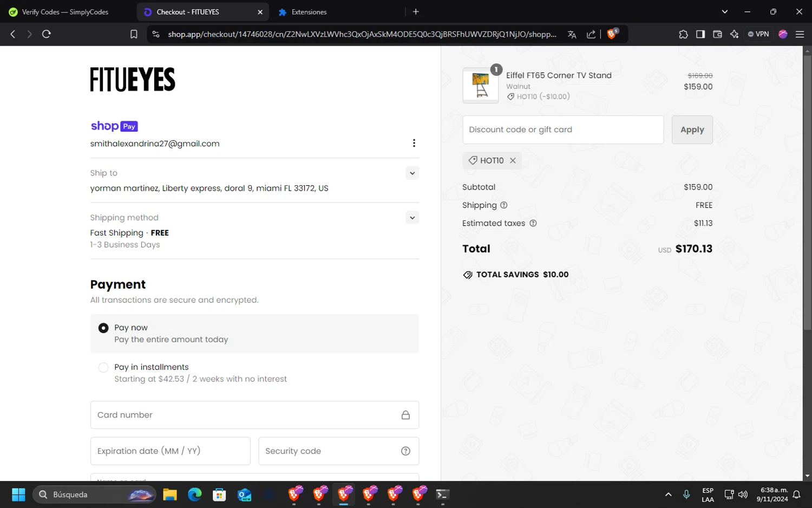
Task: Bookmark this page with the bookmark icon
Action: tap(134, 34)
